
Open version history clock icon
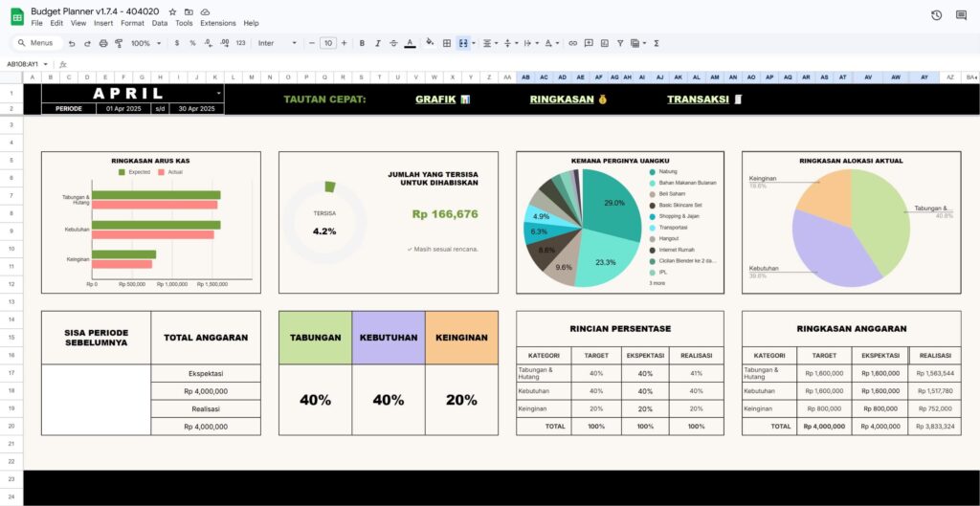pyautogui.click(x=936, y=15)
